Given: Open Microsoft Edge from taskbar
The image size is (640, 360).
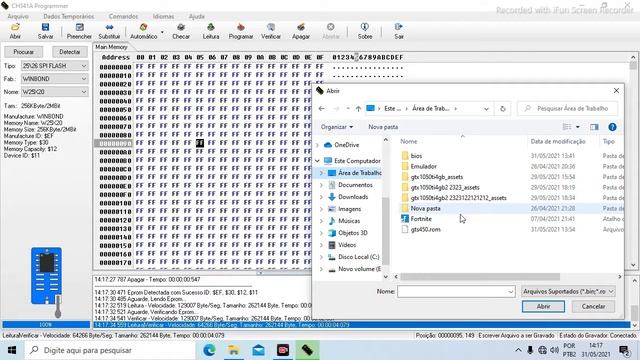Looking at the screenshot, I should tap(209, 350).
